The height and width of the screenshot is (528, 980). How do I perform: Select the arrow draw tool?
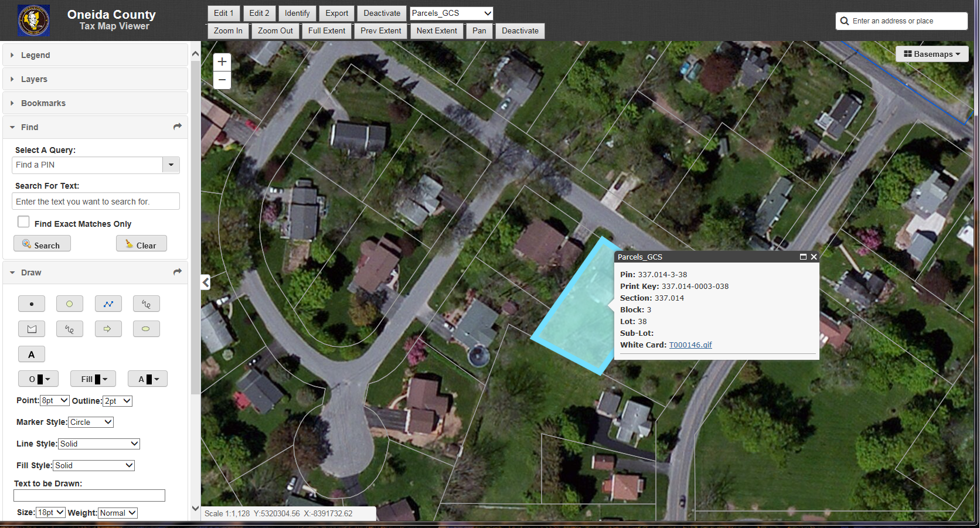coord(108,329)
